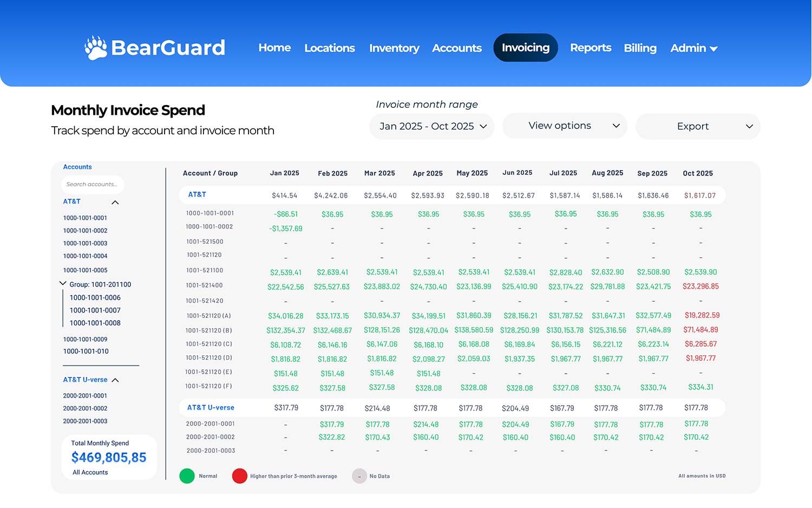The image size is (812, 508).
Task: Click the row label 1001-521120 (F)
Action: pyautogui.click(x=208, y=386)
